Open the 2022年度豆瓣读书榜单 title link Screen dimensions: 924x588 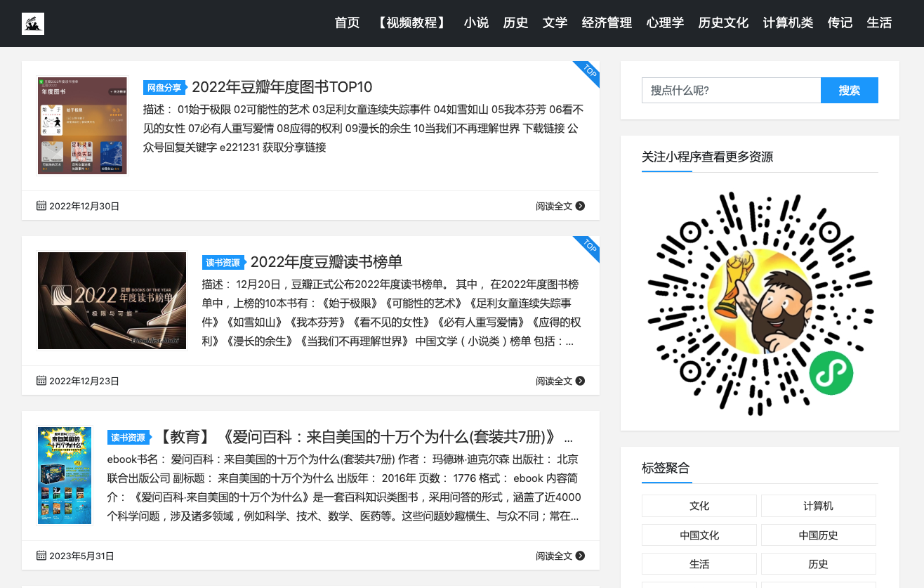(326, 262)
